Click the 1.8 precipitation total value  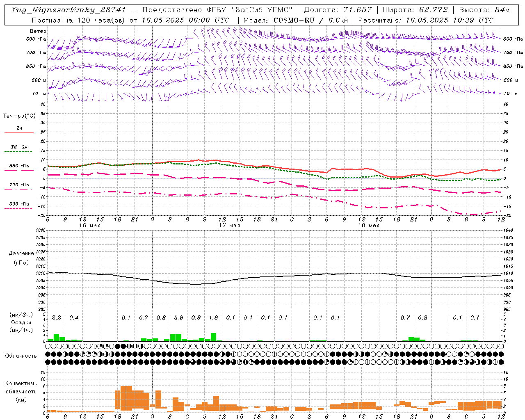(213, 318)
